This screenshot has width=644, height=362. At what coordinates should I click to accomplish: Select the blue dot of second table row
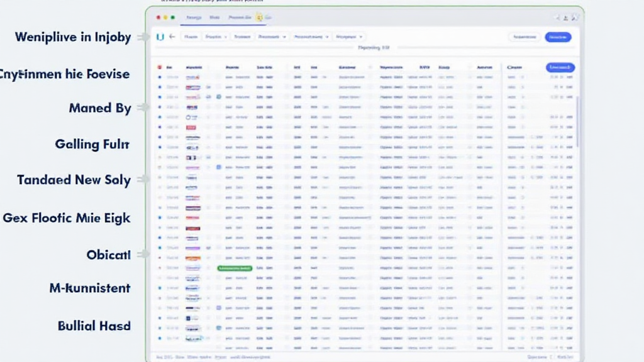(x=160, y=87)
